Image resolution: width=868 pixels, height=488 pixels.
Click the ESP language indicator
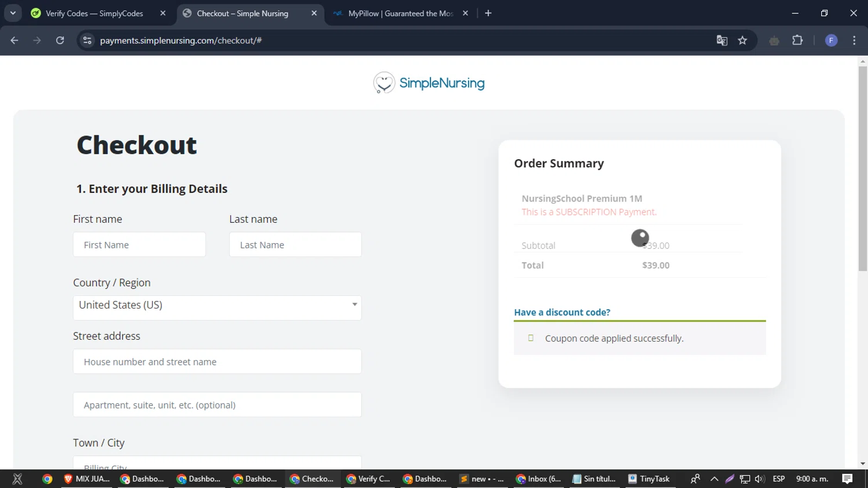[x=779, y=479]
